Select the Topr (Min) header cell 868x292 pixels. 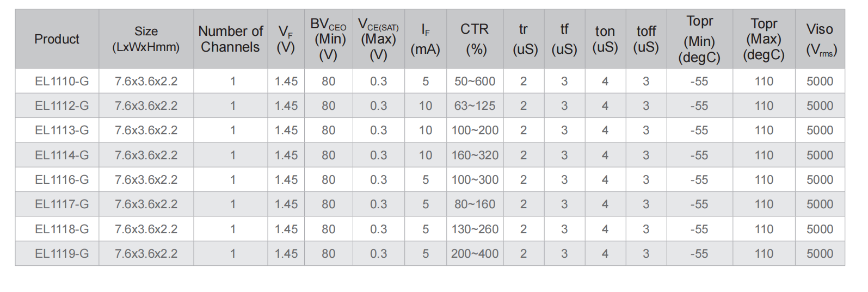coord(699,39)
